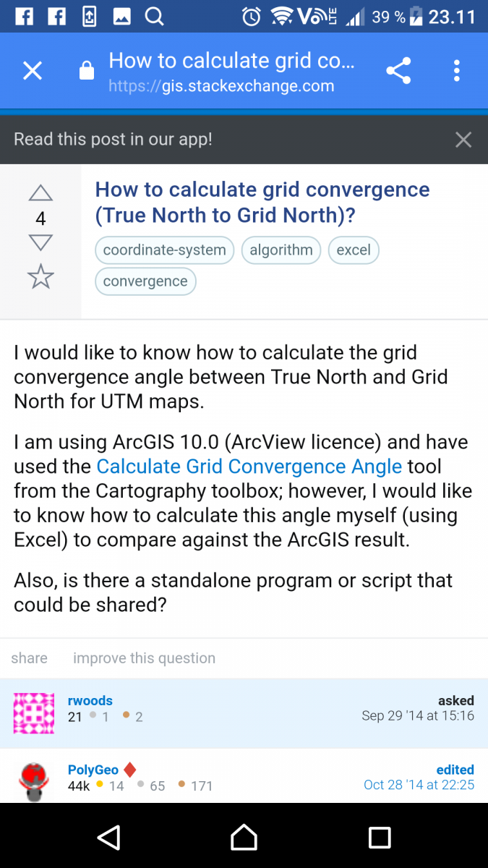The height and width of the screenshot is (868, 488).
Task: Open the question title link
Action: click(262, 203)
